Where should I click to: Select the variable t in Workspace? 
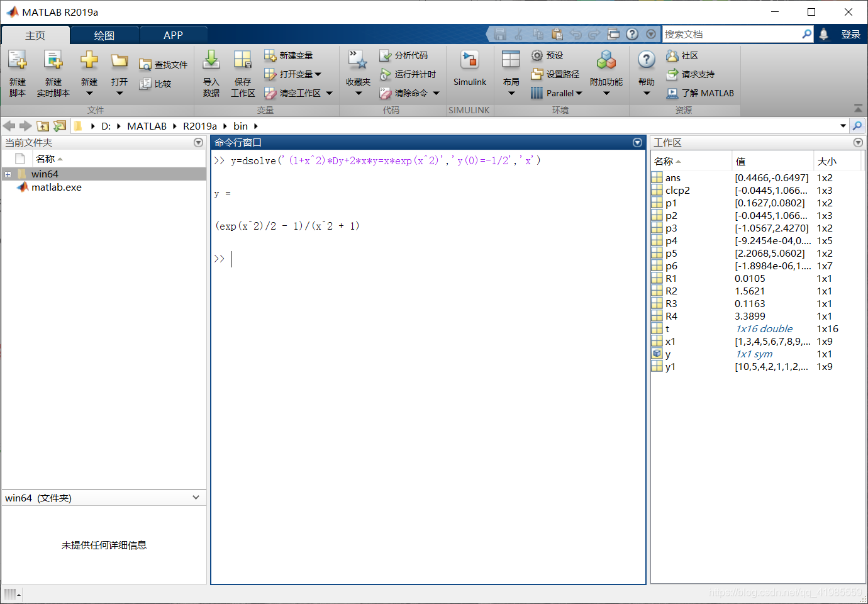tap(667, 329)
